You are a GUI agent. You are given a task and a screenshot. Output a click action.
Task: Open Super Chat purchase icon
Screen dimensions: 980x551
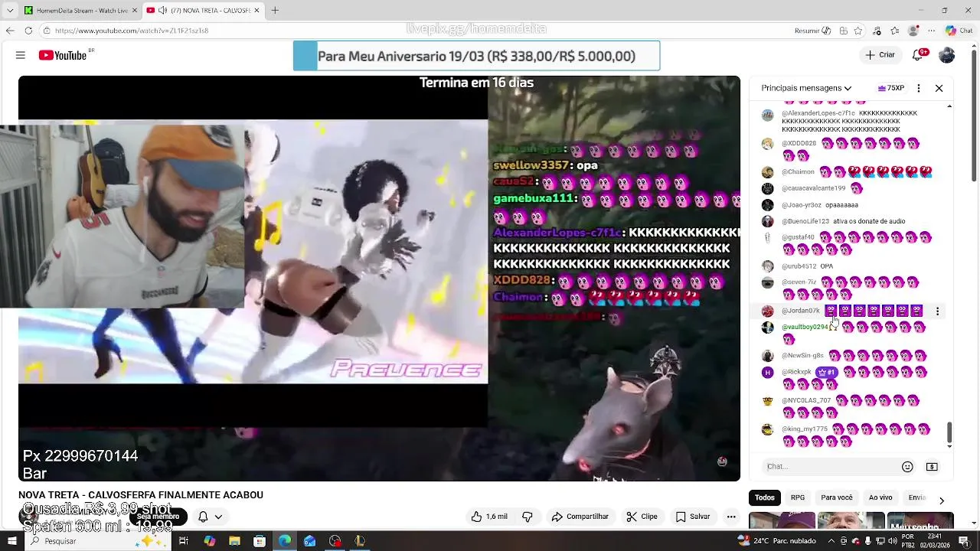click(932, 467)
